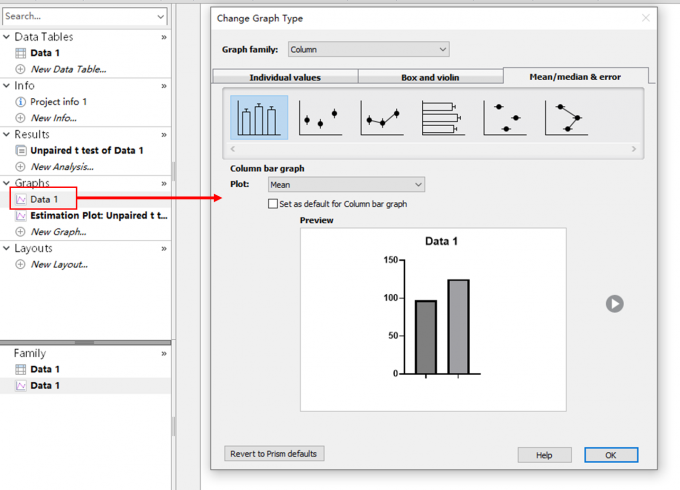Click the double arrow beside Graphs heading
The height and width of the screenshot is (490, 680).
(164, 183)
